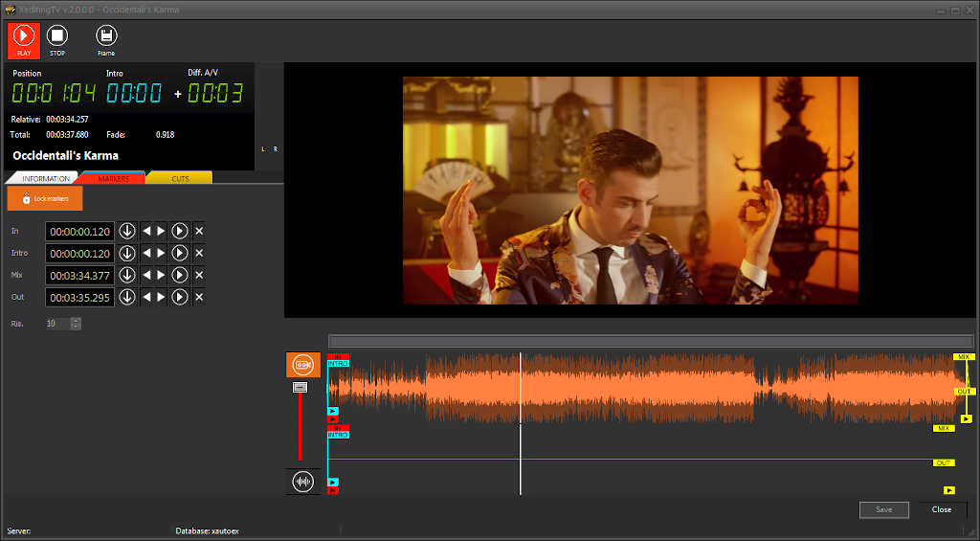
Task: Set Out marker to current position
Action: tap(127, 297)
